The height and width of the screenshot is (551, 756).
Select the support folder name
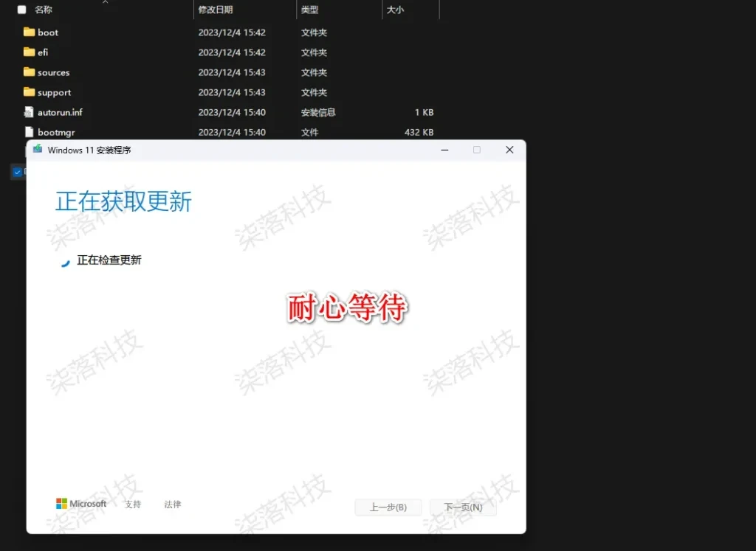54,92
